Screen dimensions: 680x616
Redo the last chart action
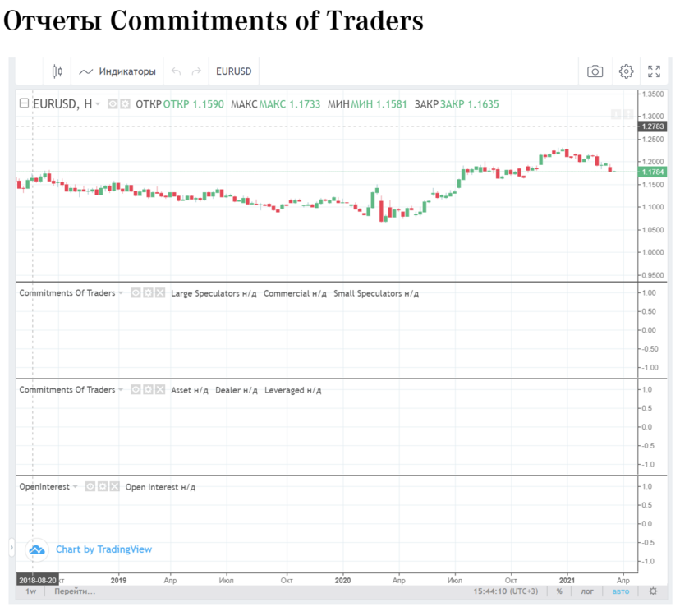[x=196, y=71]
